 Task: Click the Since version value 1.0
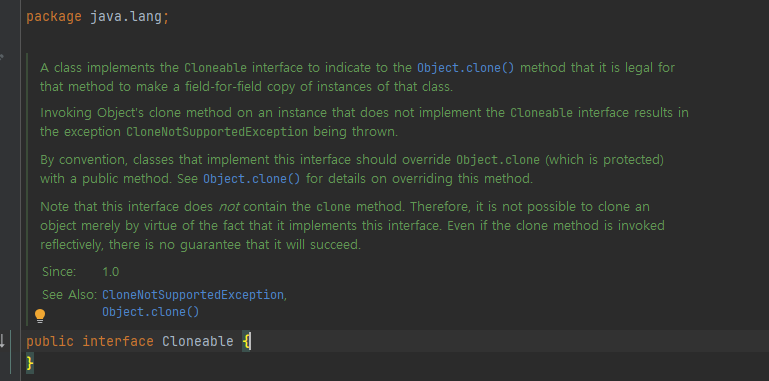pos(110,272)
